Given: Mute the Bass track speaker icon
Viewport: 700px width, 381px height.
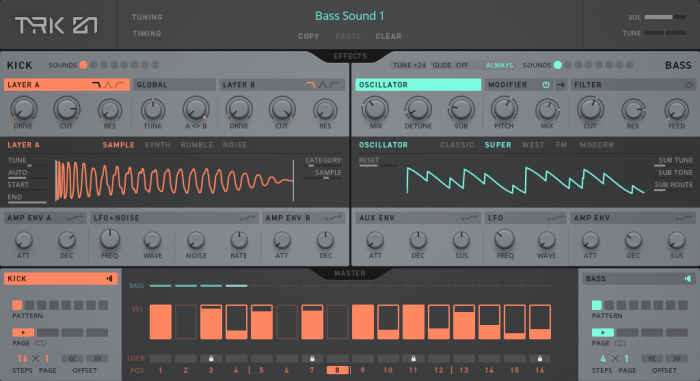Looking at the screenshot, I should point(688,279).
